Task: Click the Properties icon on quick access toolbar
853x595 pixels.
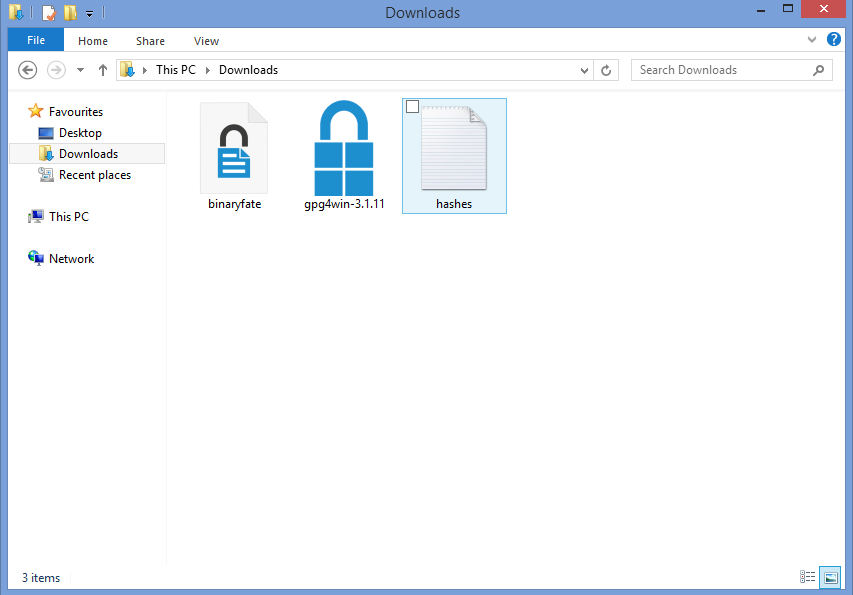Action: 48,12
